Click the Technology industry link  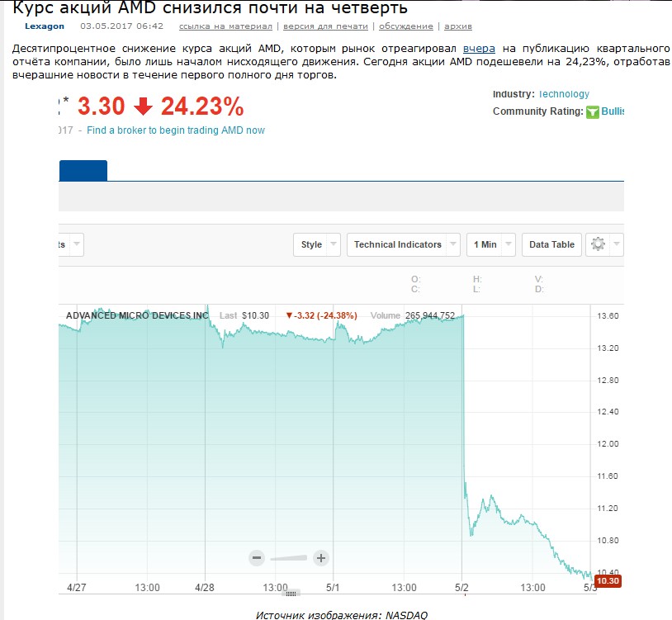pyautogui.click(x=564, y=94)
